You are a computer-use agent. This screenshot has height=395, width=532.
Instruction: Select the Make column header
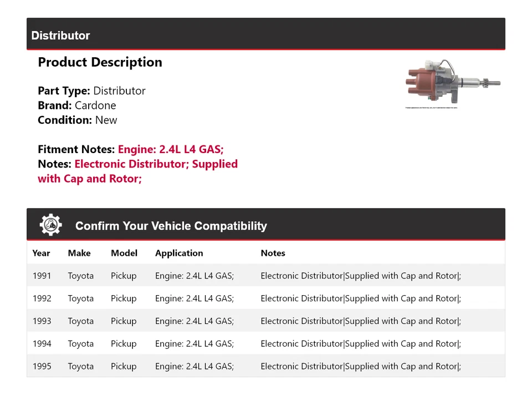(x=79, y=253)
